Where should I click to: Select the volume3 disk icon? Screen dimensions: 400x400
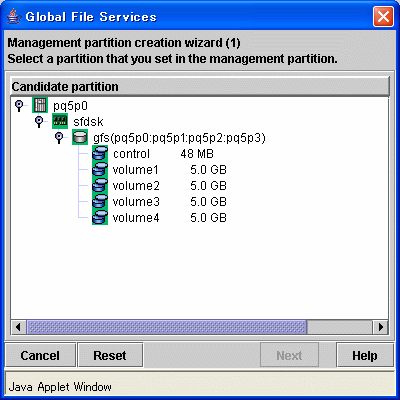click(x=100, y=201)
